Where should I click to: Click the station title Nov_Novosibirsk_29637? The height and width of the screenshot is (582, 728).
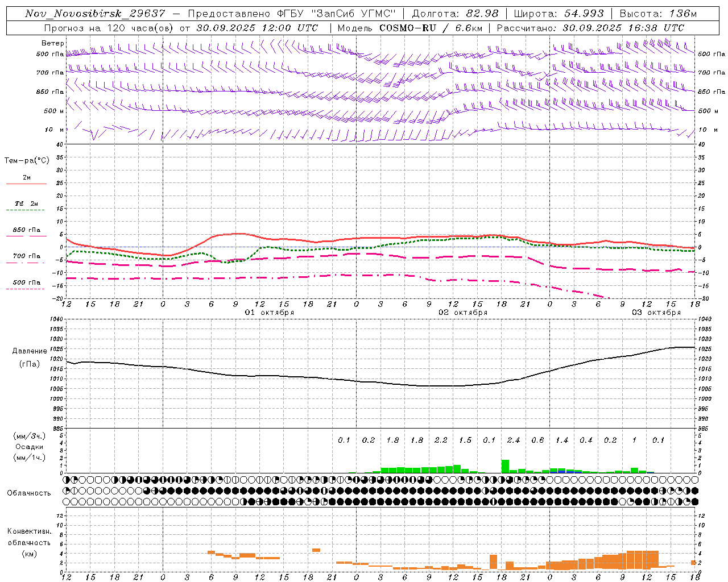click(x=95, y=14)
